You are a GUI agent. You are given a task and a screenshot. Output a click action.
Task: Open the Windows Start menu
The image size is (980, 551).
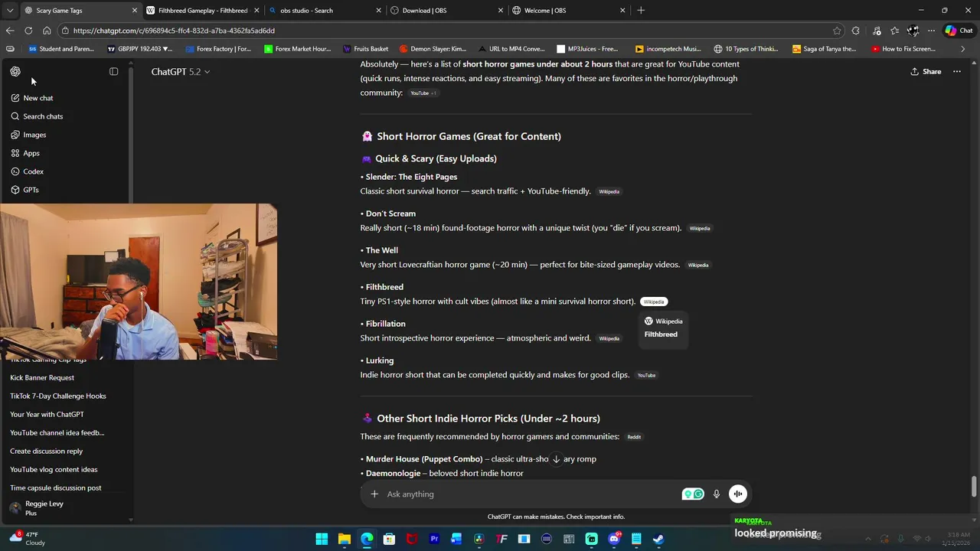coord(322,539)
